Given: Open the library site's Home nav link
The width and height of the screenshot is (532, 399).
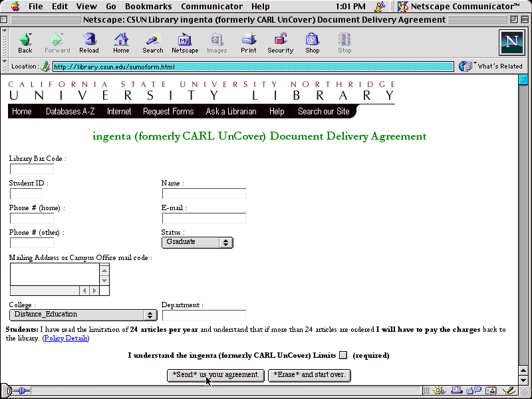Looking at the screenshot, I should [22, 111].
